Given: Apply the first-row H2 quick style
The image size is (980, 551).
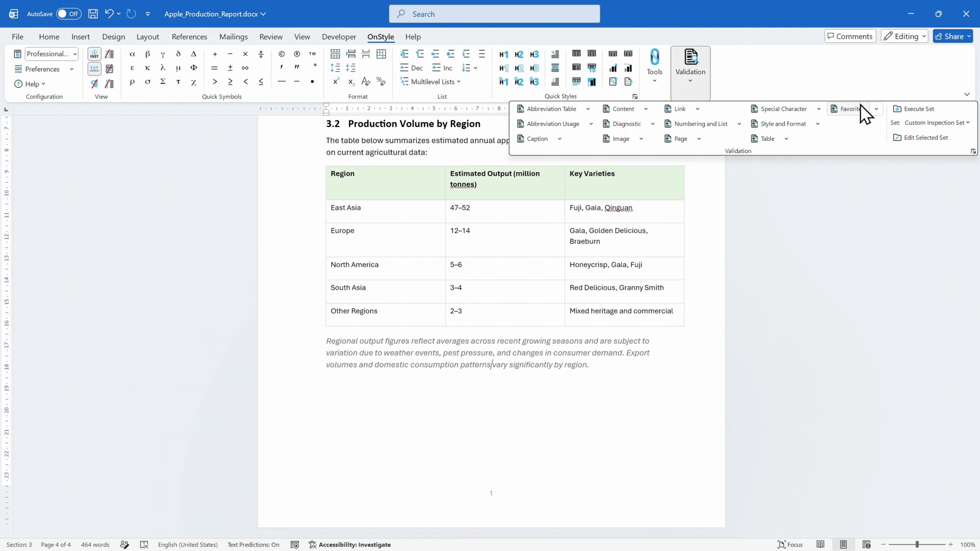Looking at the screenshot, I should 519,54.
